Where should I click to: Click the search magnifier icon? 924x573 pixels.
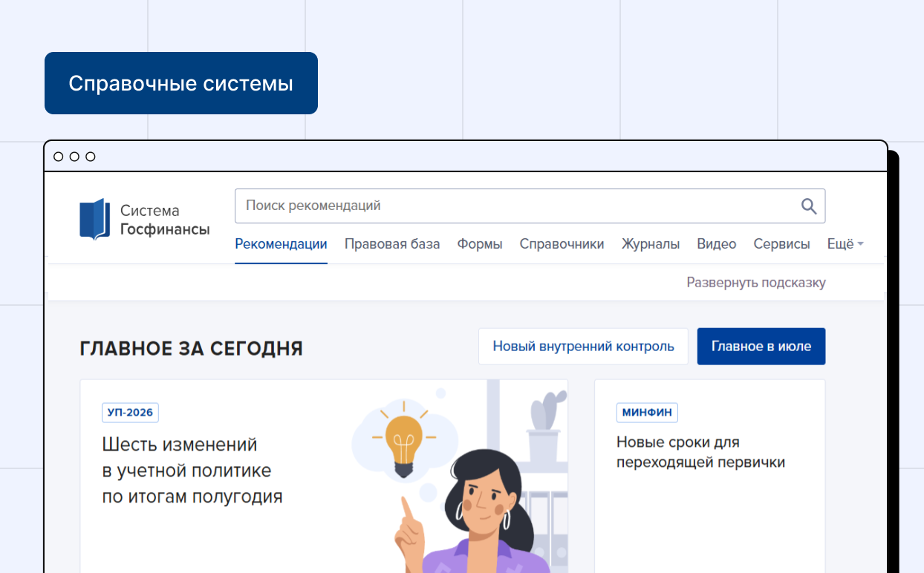pos(809,206)
